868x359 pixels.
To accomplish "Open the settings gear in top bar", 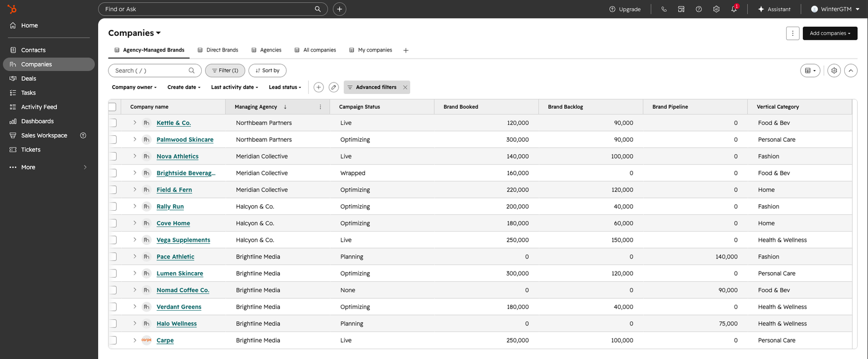I will 716,9.
